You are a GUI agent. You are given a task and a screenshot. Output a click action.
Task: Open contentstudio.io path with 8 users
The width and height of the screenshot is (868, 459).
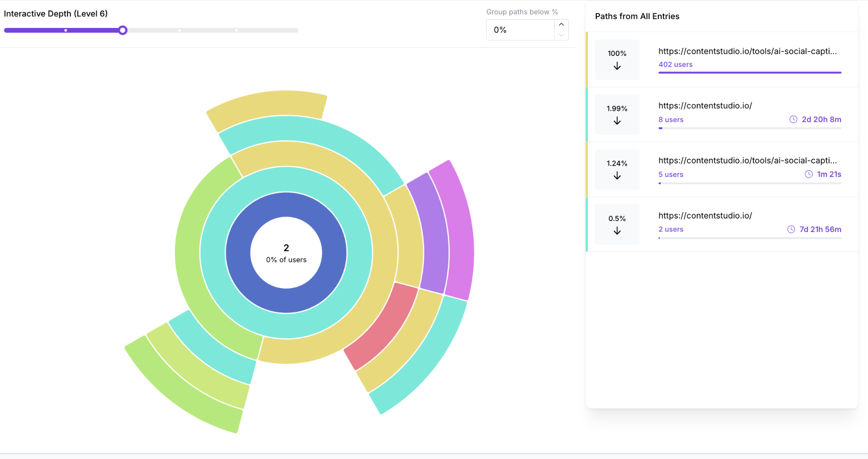click(722, 115)
